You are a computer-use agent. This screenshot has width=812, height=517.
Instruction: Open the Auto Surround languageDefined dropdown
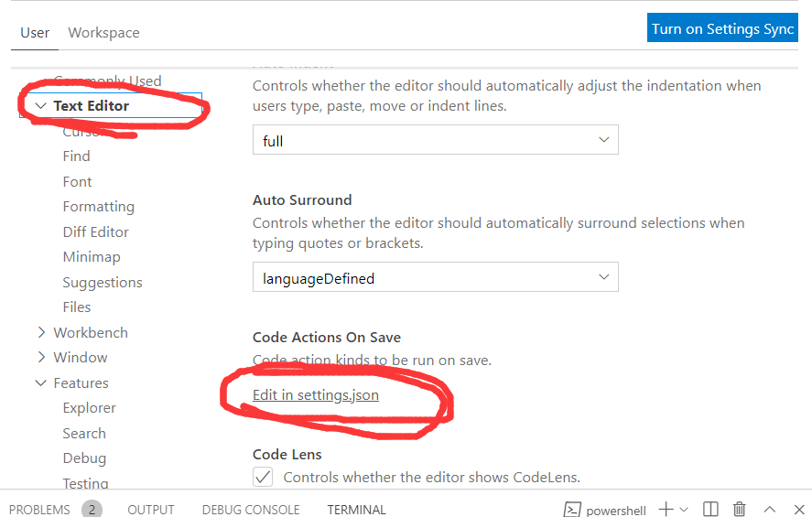436,277
